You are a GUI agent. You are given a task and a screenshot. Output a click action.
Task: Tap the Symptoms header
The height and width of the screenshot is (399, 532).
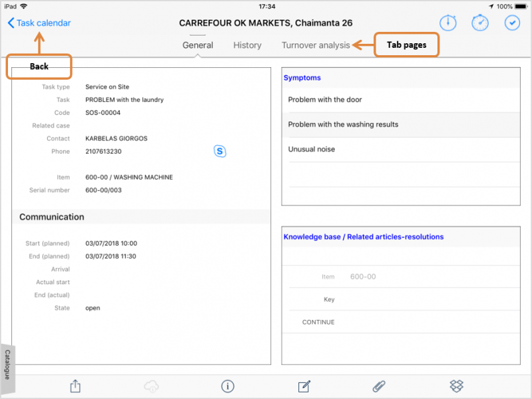(302, 78)
